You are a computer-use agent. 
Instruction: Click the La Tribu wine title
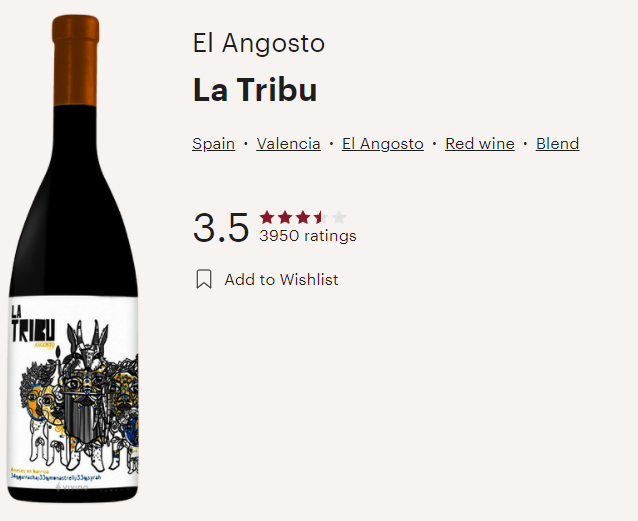tap(255, 90)
